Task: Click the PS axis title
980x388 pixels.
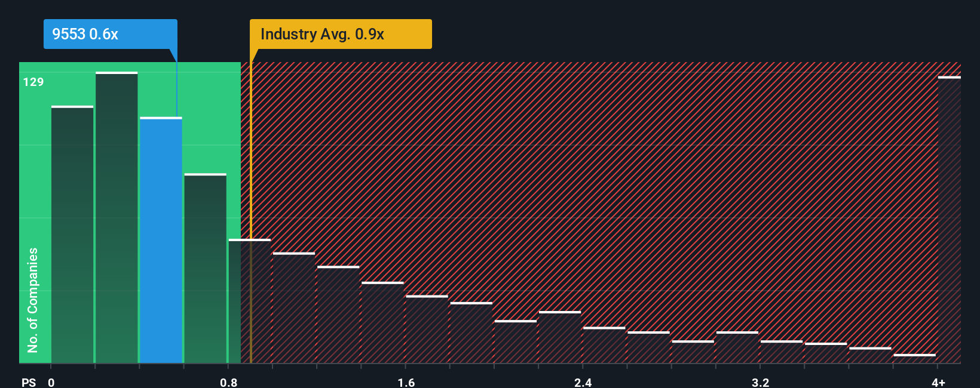Action: pyautogui.click(x=29, y=382)
